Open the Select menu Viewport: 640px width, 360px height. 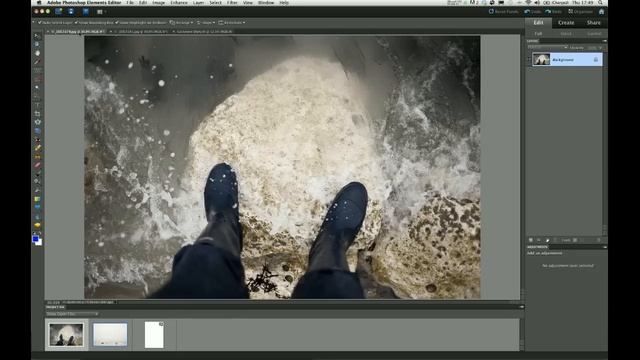pos(216,2)
